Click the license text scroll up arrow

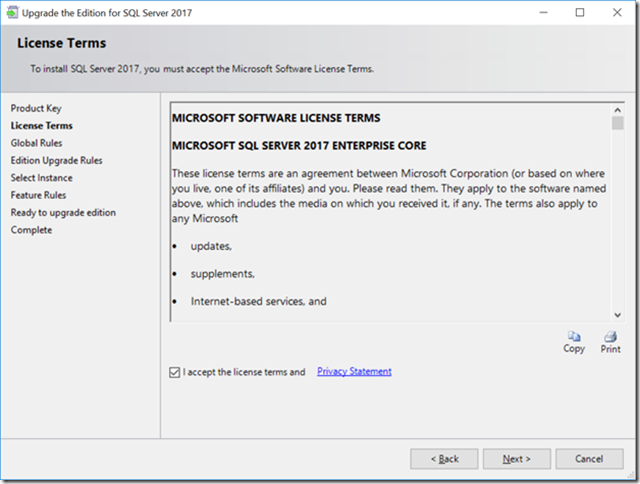(618, 110)
